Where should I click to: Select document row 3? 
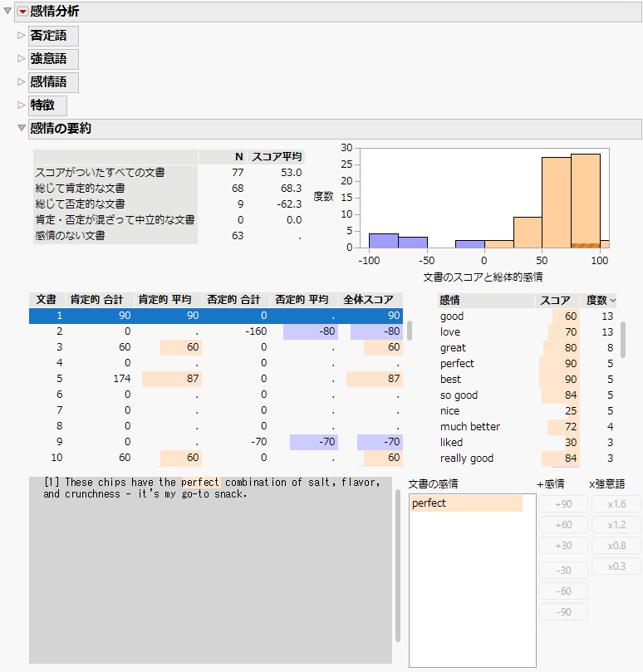click(216, 347)
